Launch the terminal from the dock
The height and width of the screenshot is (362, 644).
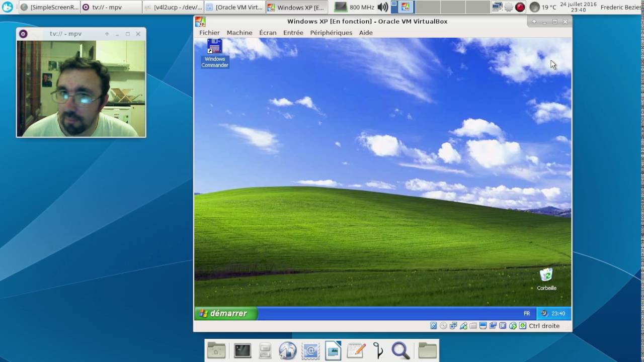click(x=243, y=350)
